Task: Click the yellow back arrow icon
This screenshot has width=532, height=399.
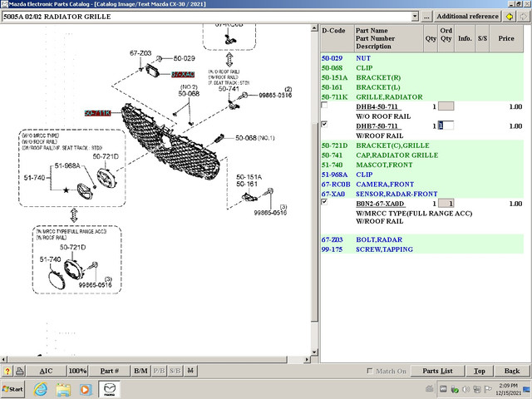Action: [x=509, y=17]
